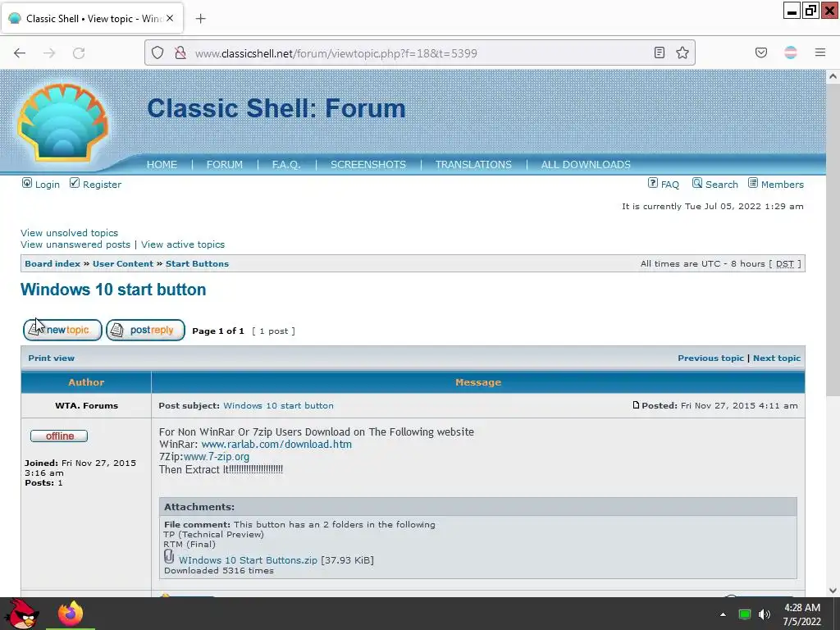Go to Next topic
This screenshot has height=630, width=840.
[776, 358]
